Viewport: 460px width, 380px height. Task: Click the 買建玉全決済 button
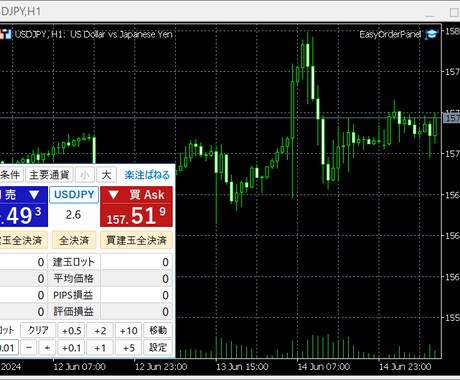pos(136,240)
